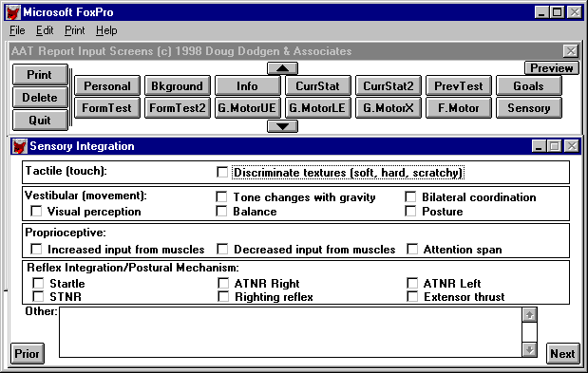Check the Balance option

click(221, 212)
